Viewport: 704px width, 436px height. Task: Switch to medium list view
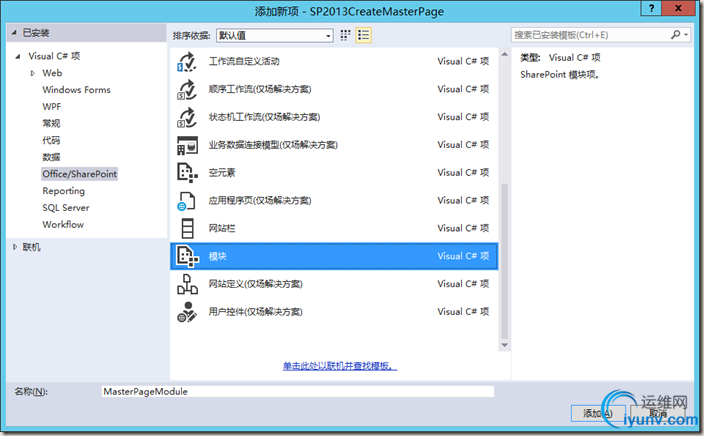tap(363, 35)
